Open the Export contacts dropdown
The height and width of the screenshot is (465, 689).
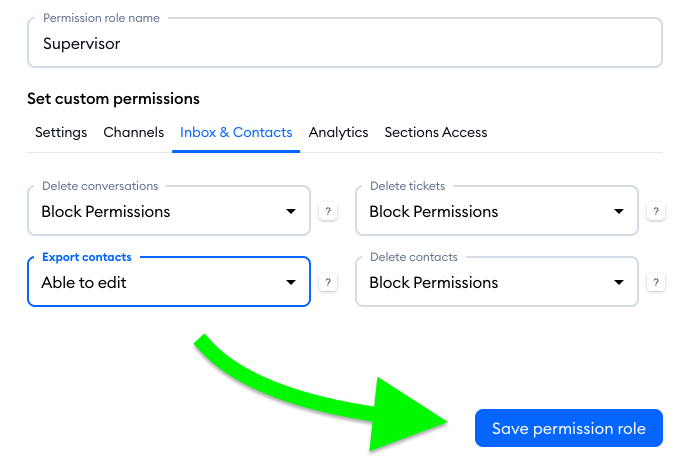[169, 282]
